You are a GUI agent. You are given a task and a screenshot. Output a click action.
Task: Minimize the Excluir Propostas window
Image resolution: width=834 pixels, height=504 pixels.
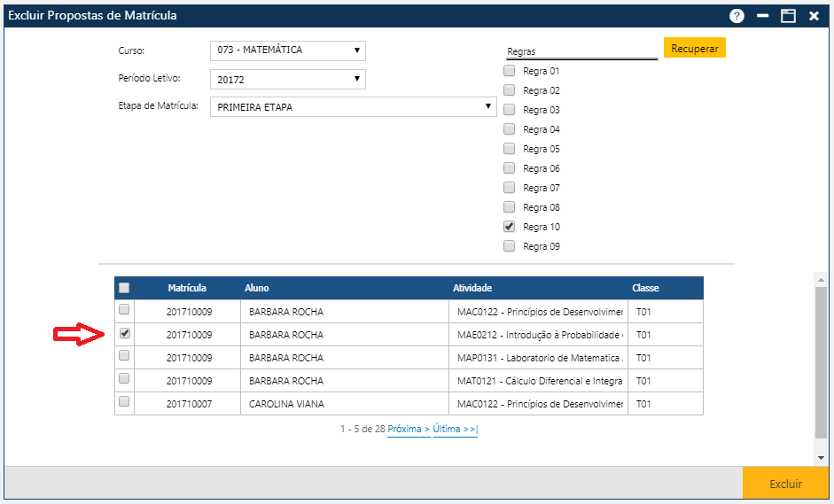coord(762,16)
